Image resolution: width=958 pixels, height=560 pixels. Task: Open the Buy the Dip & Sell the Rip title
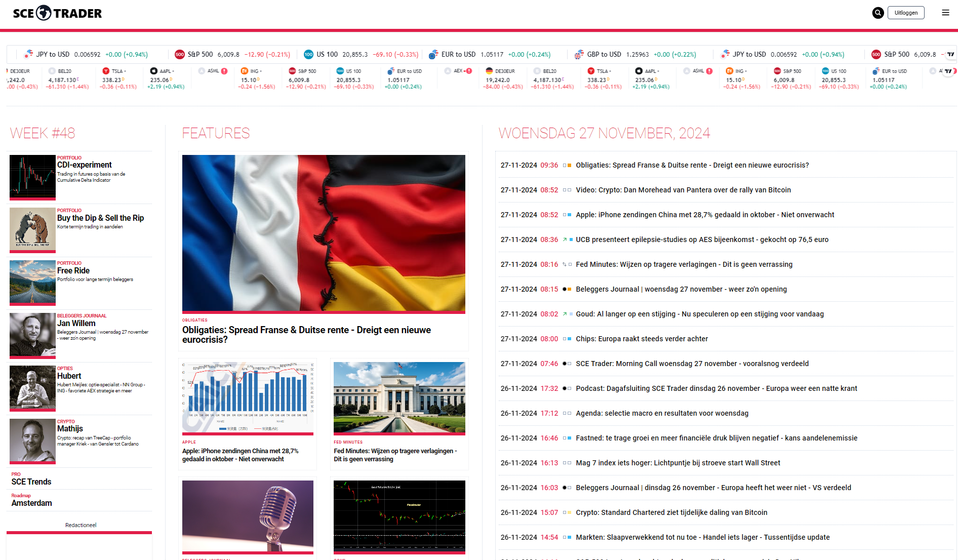click(x=100, y=218)
